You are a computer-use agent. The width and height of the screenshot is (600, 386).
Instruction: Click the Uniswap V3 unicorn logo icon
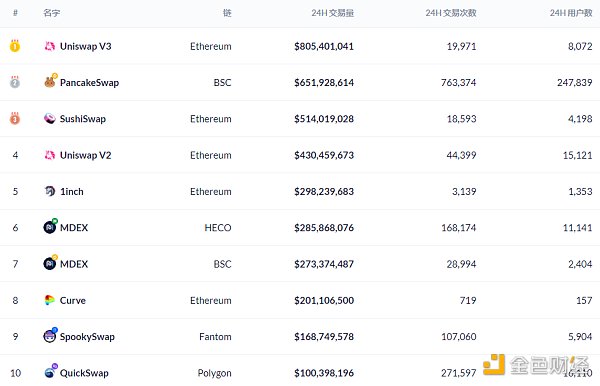pyautogui.click(x=50, y=46)
